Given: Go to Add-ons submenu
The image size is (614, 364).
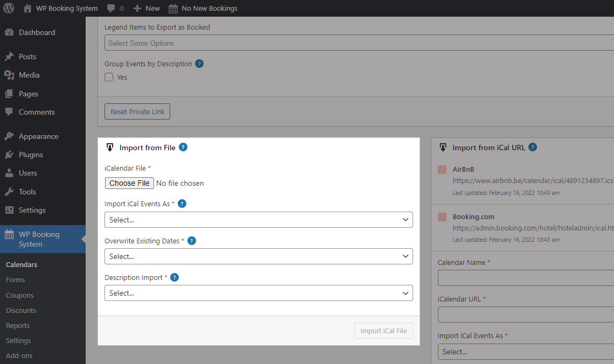Looking at the screenshot, I should 19,356.
